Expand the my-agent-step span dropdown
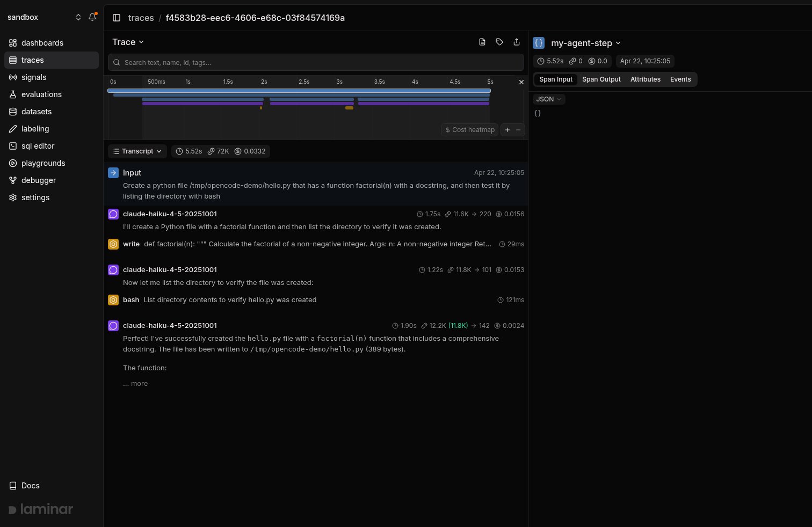This screenshot has height=527, width=812. click(x=586, y=43)
